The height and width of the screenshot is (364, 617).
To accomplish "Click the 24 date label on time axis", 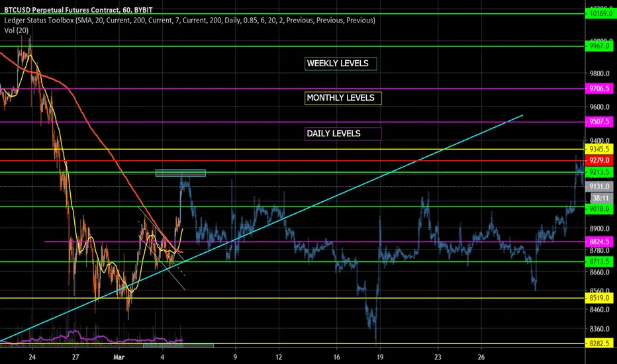I will pyautogui.click(x=32, y=357).
